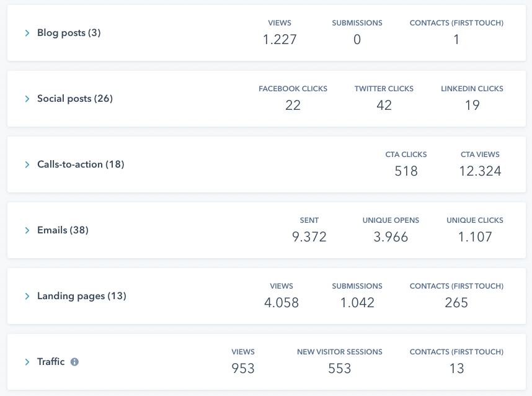Click the Facebook Clicks value 22
Image resolution: width=532 pixels, height=396 pixels.
(293, 106)
